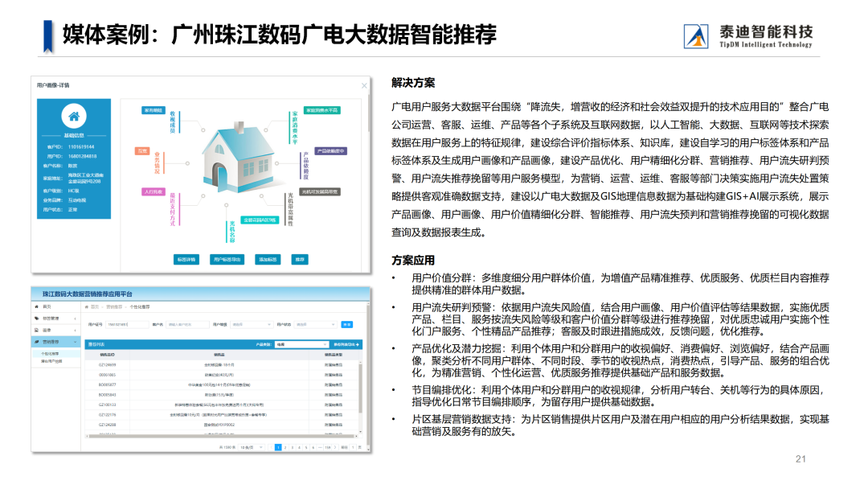Click the TipDM company logo icon
Screen dimensions: 868x489
click(x=696, y=36)
